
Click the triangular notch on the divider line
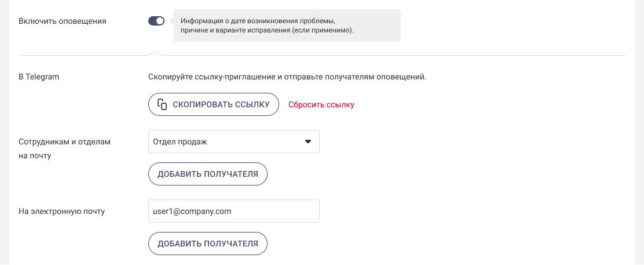[x=155, y=53]
